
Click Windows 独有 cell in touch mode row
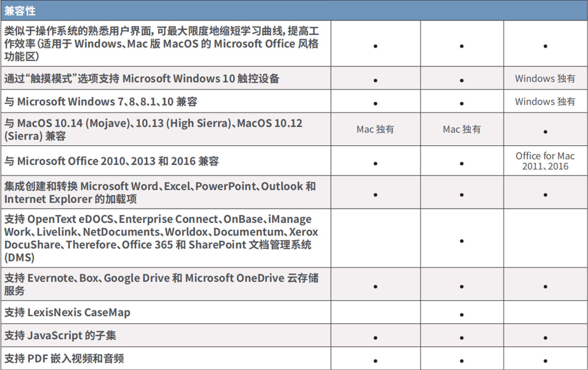[x=545, y=78]
